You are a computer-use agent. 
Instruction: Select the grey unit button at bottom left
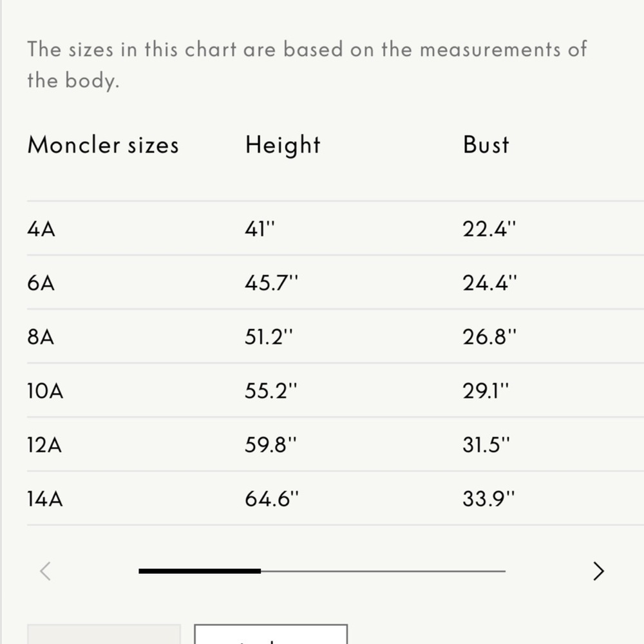click(x=104, y=634)
